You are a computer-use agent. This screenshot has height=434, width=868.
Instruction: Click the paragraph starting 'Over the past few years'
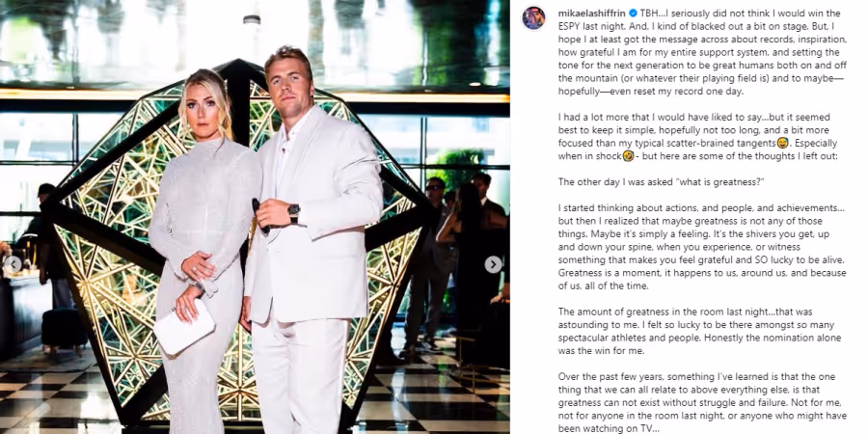click(702, 402)
